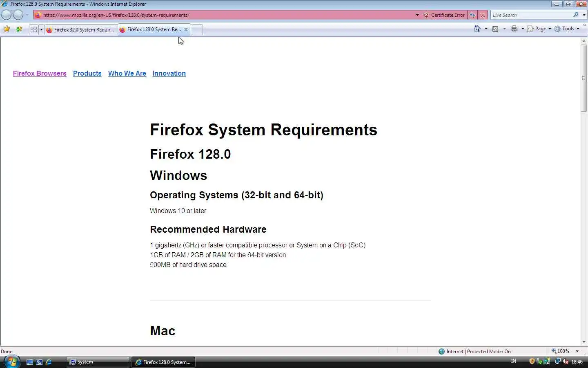Click the security shield tray icon
The height and width of the screenshot is (368, 588).
pos(532,361)
